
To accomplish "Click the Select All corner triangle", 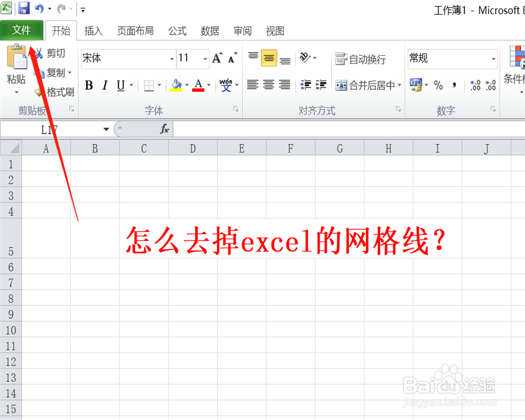I will click(x=11, y=148).
